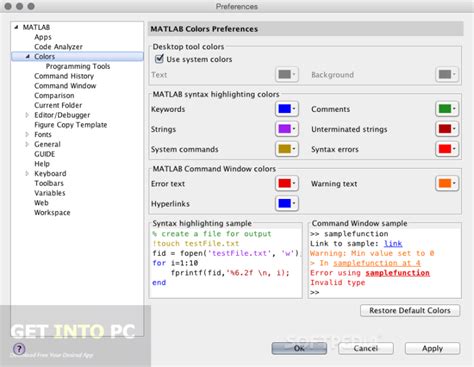Image resolution: width=474 pixels, height=367 pixels.
Task: Collapse the Colors tree node
Action: (x=28, y=56)
